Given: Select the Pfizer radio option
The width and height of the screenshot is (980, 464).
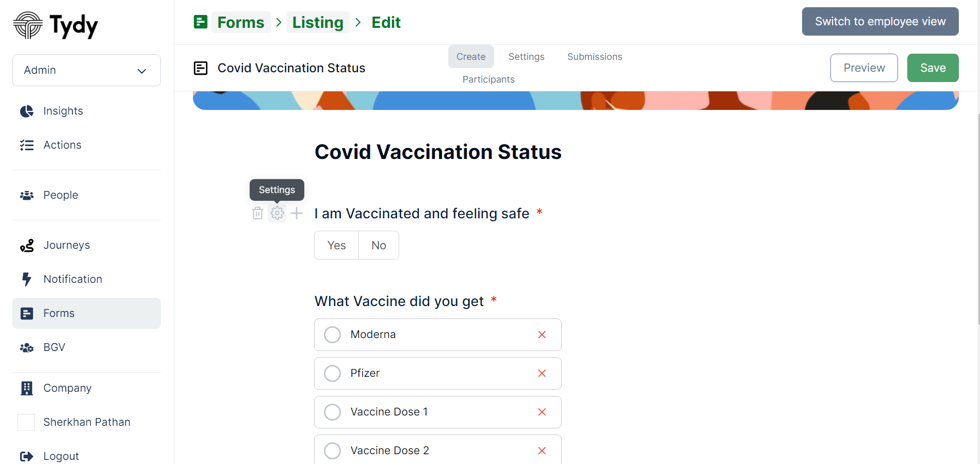Looking at the screenshot, I should click(x=332, y=373).
